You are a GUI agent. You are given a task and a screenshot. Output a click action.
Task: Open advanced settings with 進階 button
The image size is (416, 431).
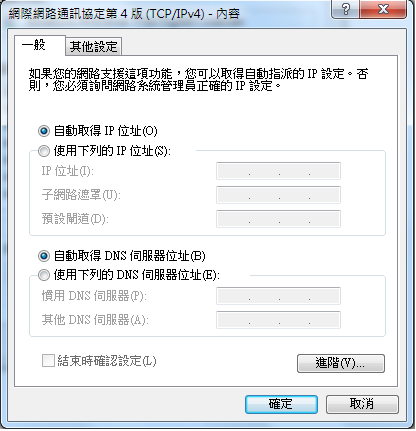tap(341, 363)
